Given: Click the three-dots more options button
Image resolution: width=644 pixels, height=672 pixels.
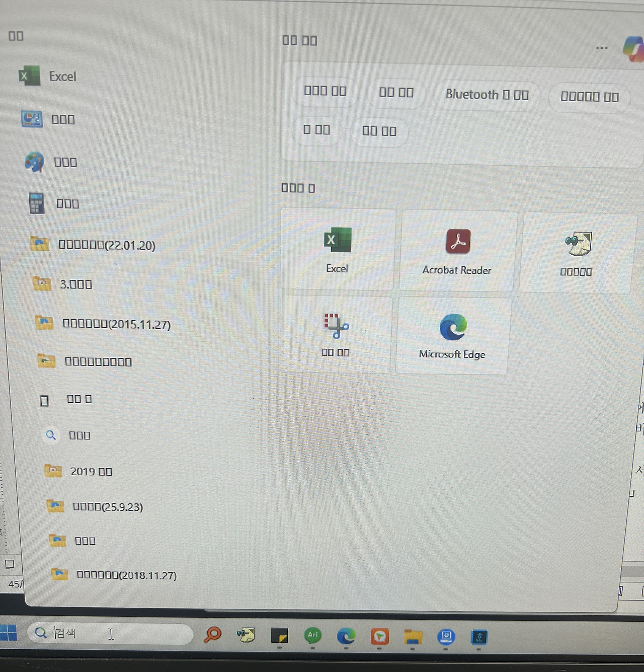Looking at the screenshot, I should 602,48.
